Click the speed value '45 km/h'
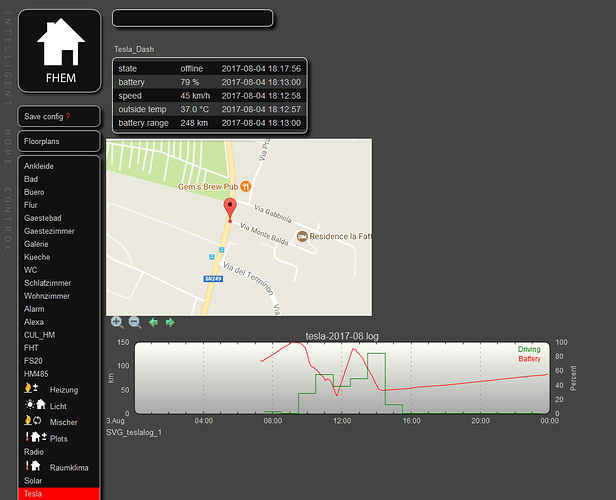Screen dimensions: 616x500 [195, 96]
